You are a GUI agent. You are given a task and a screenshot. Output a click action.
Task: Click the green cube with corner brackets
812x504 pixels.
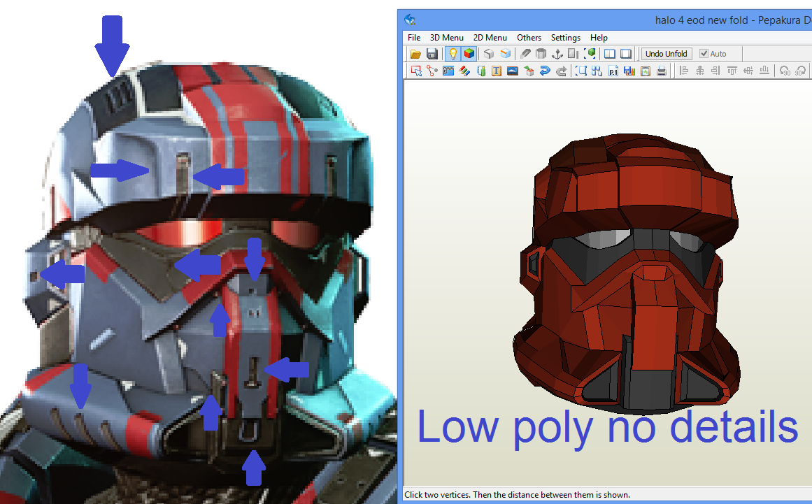coord(590,53)
